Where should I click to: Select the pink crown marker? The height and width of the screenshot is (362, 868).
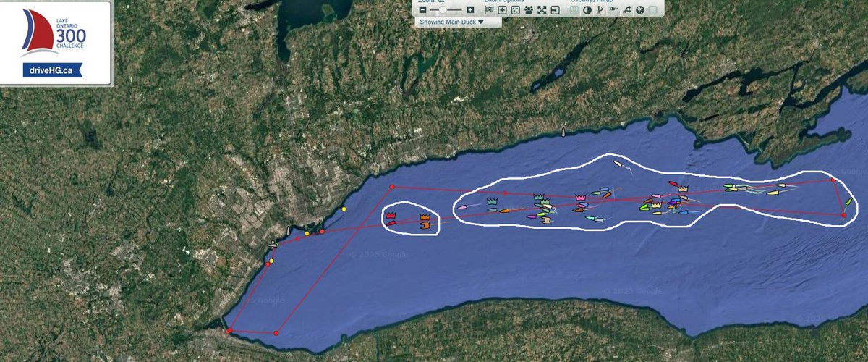click(x=580, y=197)
